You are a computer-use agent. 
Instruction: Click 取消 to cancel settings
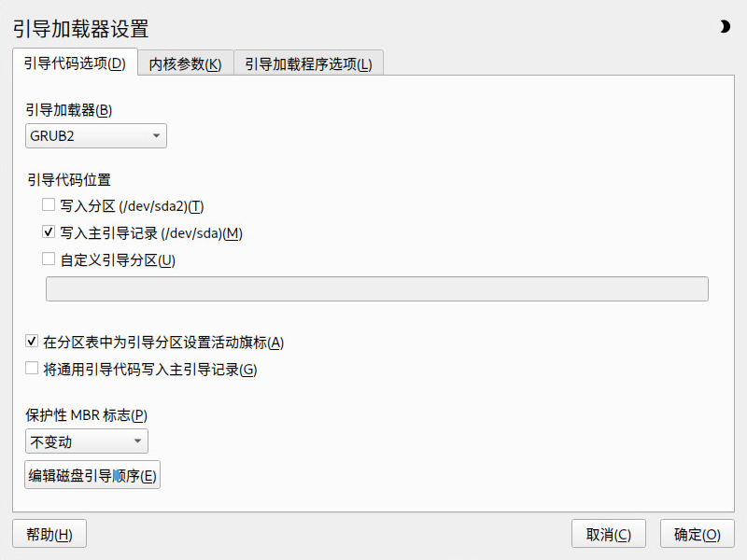609,534
